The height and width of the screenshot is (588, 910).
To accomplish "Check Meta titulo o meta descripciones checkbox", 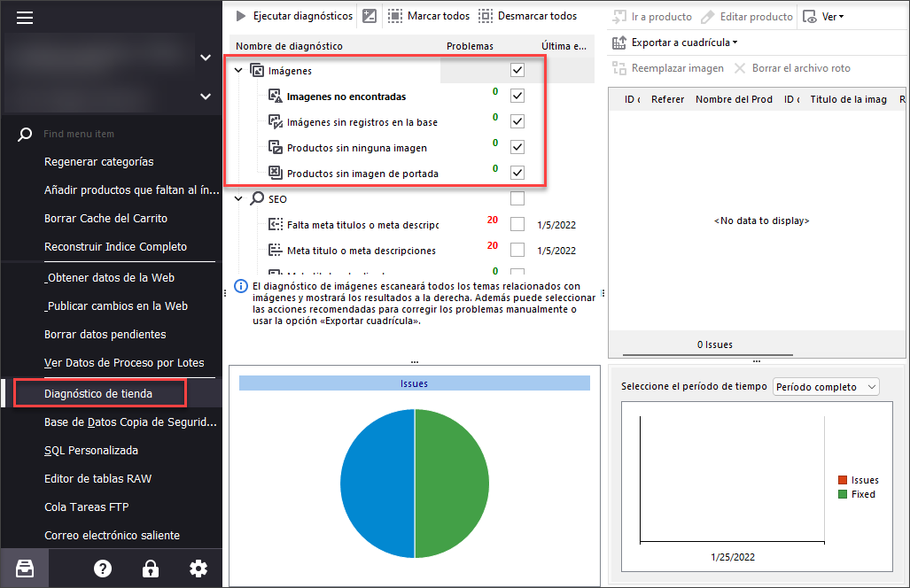I will (517, 250).
